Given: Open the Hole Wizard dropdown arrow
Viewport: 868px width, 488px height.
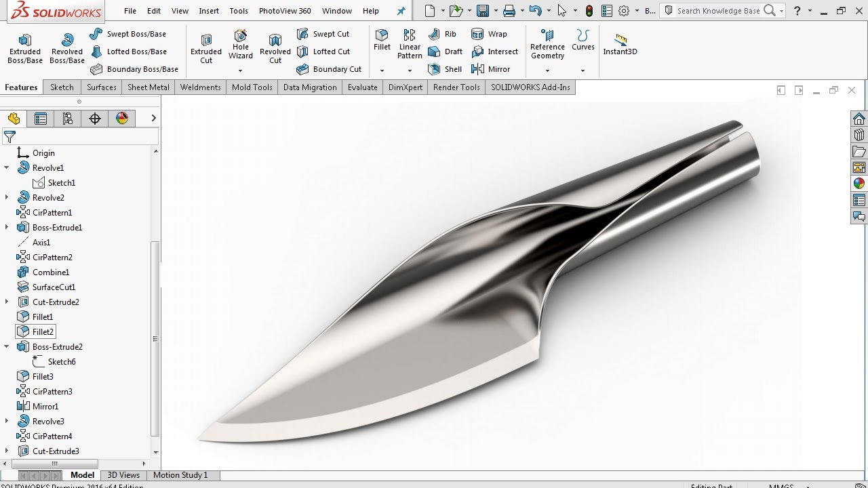Looking at the screenshot, I should click(241, 70).
